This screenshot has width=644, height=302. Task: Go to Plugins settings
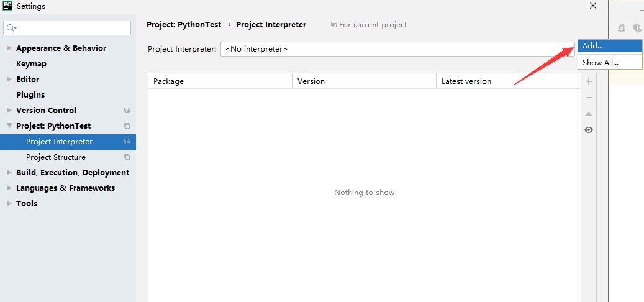30,95
